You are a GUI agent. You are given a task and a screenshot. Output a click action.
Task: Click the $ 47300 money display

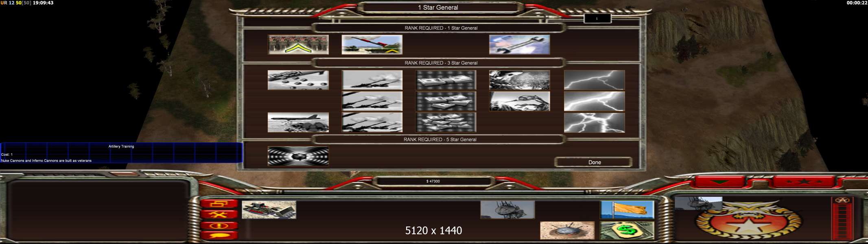pyautogui.click(x=433, y=181)
